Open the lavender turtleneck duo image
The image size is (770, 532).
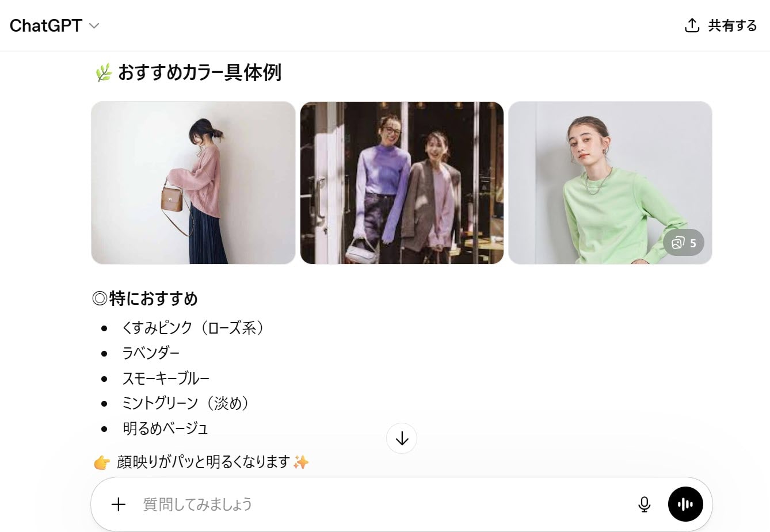coord(402,183)
